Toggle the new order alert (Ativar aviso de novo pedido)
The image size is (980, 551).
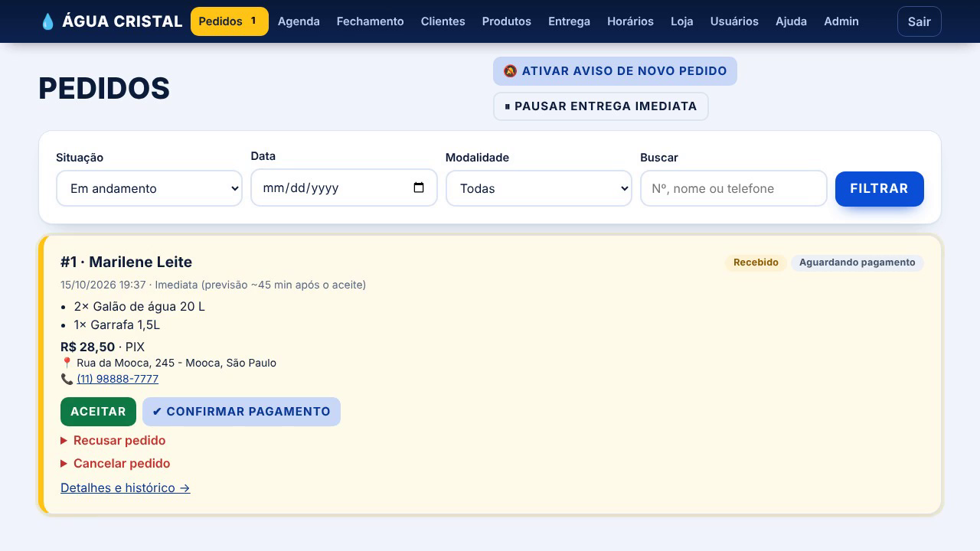coord(615,71)
